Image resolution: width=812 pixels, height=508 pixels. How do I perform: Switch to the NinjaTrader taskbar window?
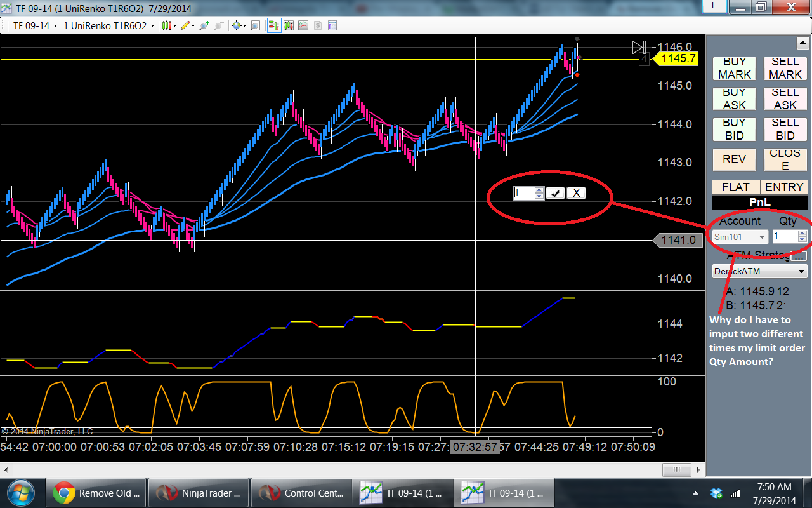[199, 493]
